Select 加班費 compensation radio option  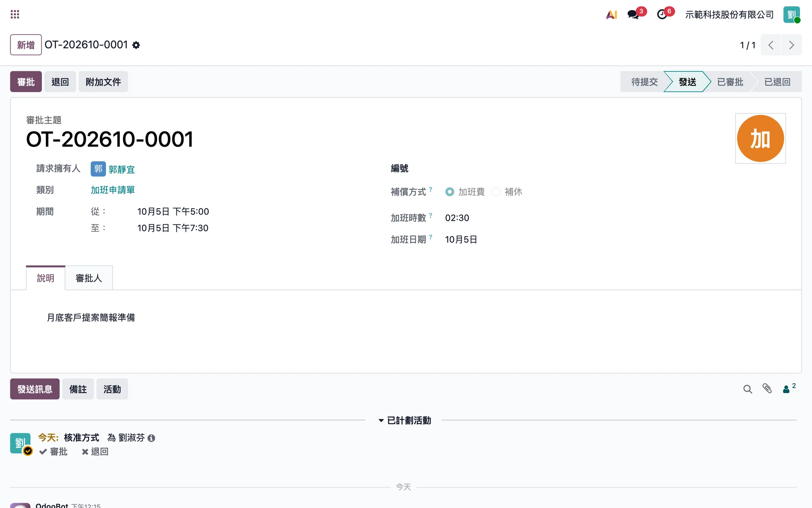[450, 192]
